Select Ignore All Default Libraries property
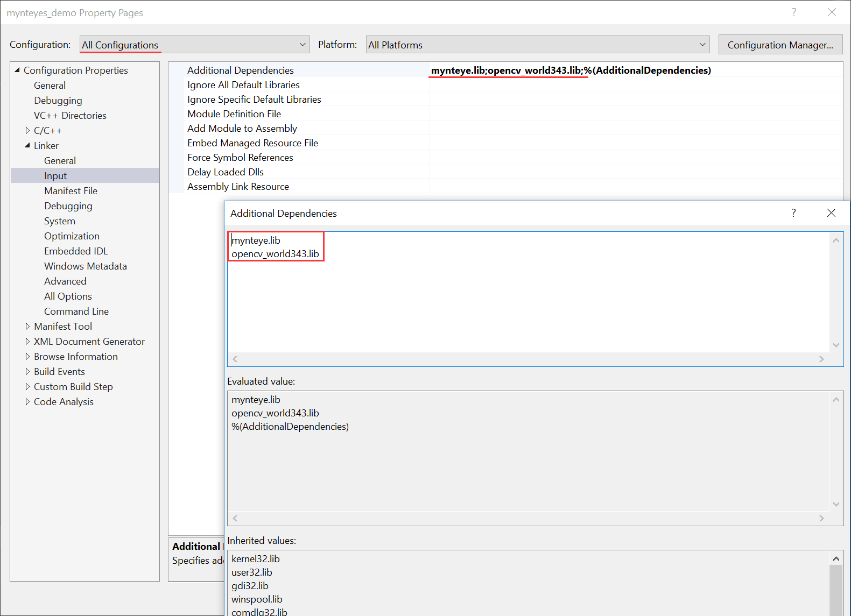The height and width of the screenshot is (616, 851). pos(243,85)
